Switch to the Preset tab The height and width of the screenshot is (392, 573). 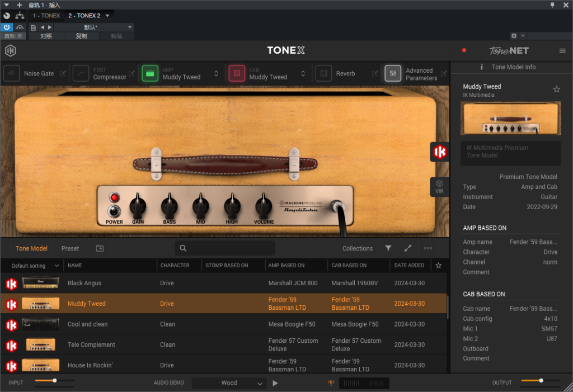(70, 248)
